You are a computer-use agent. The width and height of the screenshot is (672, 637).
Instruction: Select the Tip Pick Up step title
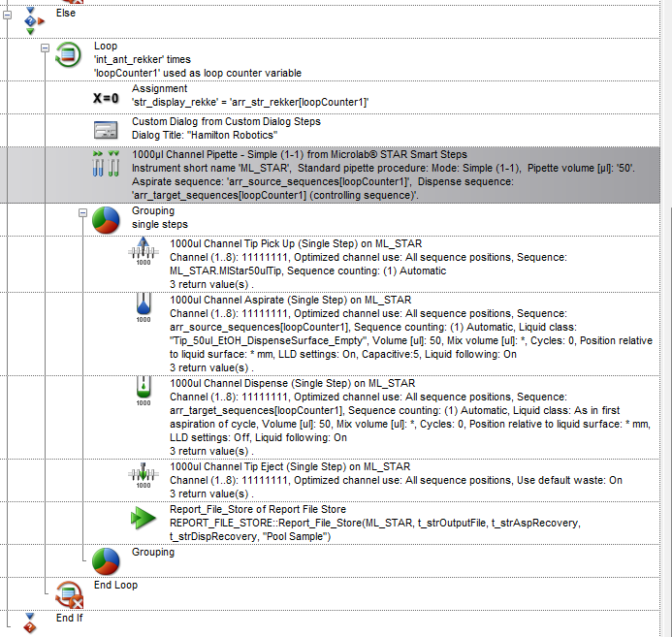pyautogui.click(x=296, y=243)
